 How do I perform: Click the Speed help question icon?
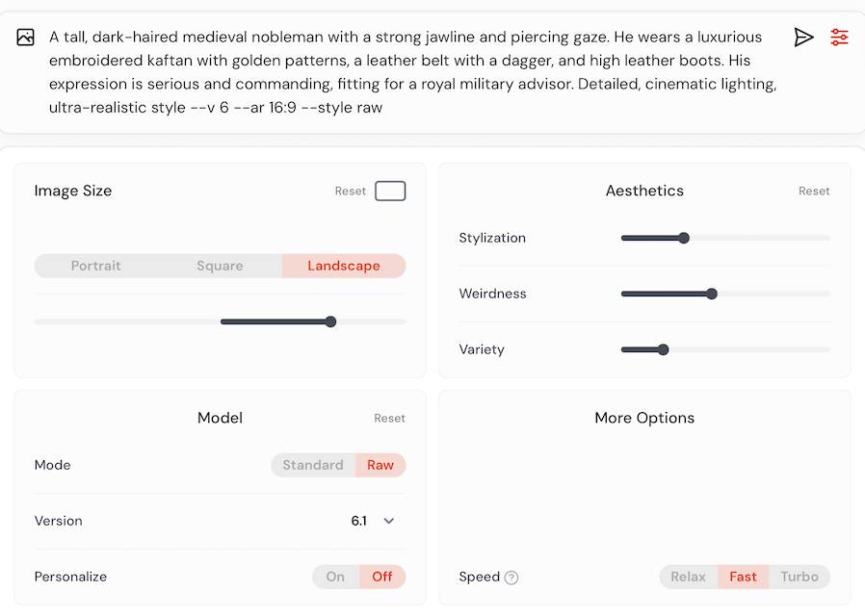511,577
